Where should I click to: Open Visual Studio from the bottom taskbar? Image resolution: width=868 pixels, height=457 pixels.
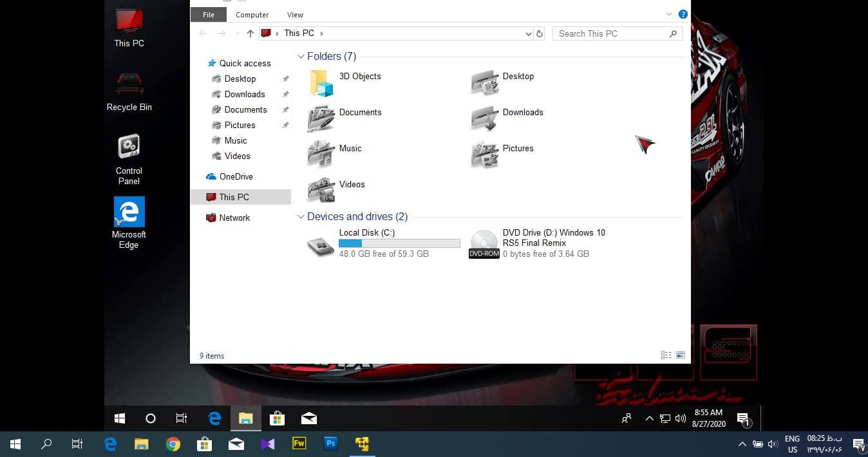pos(268,444)
